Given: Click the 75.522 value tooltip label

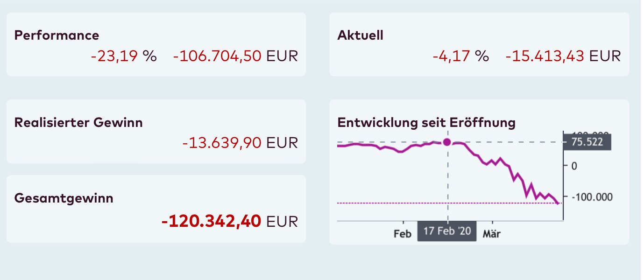Looking at the screenshot, I should [x=587, y=142].
